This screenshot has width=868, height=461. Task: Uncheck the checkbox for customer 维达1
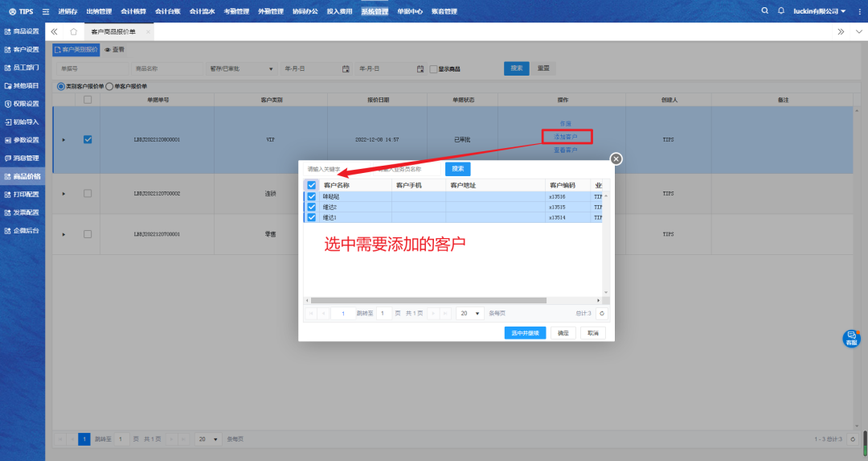[312, 217]
